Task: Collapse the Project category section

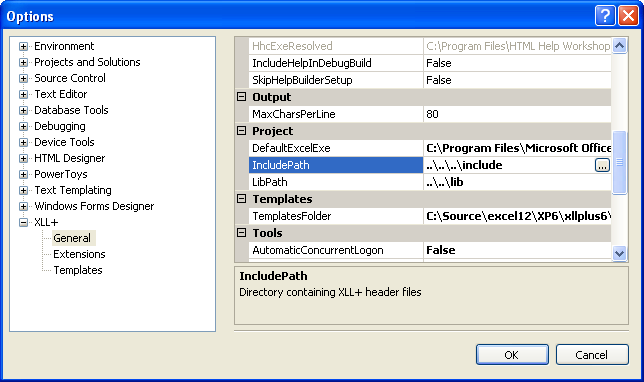Action: (x=242, y=131)
